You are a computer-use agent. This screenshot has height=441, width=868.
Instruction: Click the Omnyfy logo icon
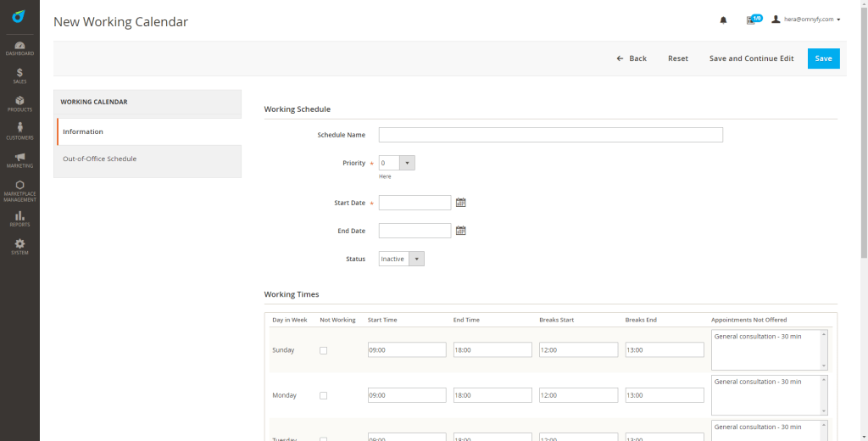(x=19, y=17)
